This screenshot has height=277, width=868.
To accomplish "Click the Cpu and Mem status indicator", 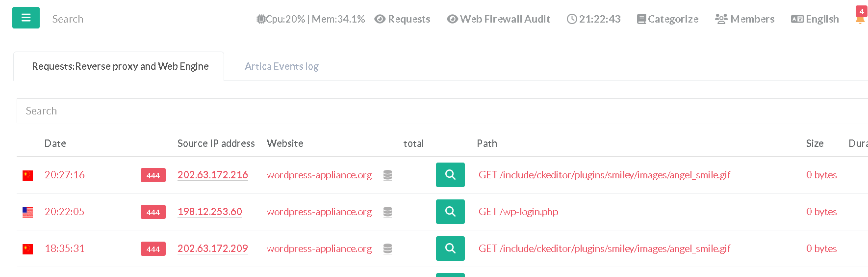I will [x=310, y=19].
